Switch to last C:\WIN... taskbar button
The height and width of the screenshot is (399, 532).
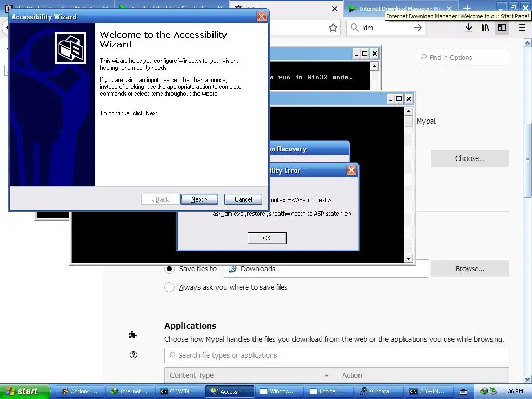429,392
